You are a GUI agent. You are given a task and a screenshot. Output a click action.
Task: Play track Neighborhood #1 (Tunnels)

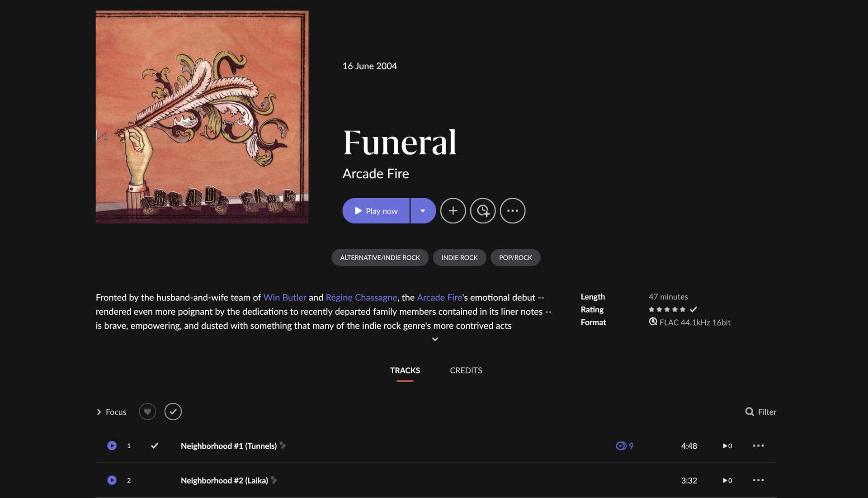pyautogui.click(x=112, y=446)
